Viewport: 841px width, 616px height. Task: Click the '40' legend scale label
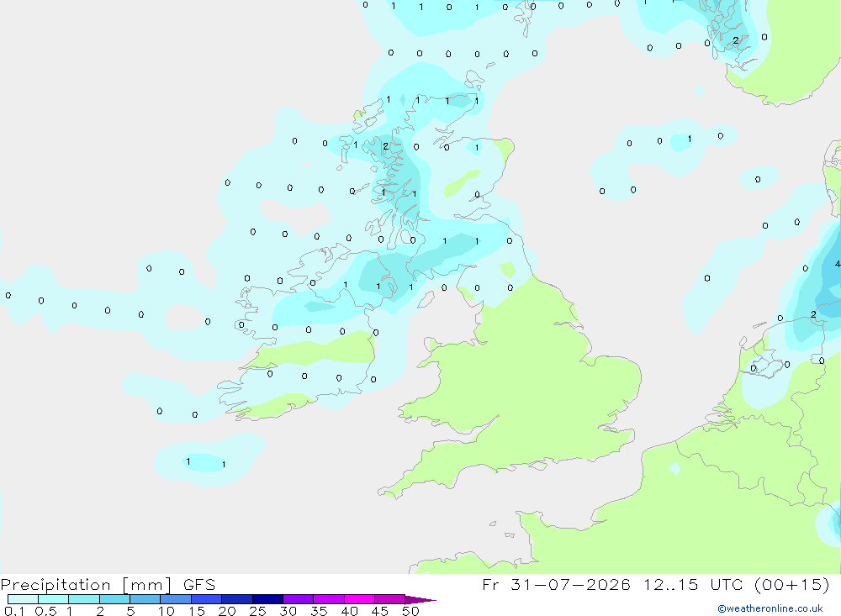coord(350,611)
